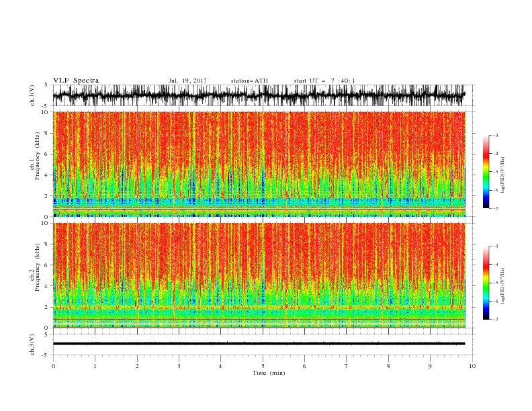This screenshot has height=411, width=532.
Task: Click the '-7' label on ch.2 colorbar
Action: click(496, 320)
